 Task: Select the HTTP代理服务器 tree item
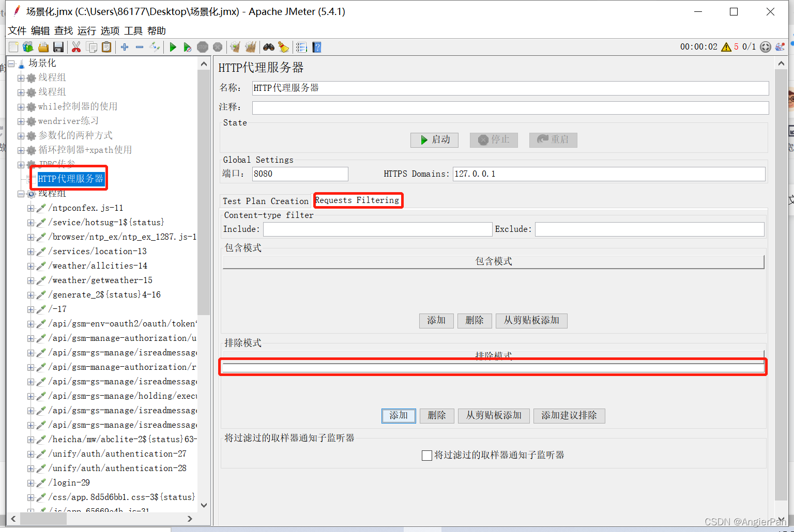[71, 179]
